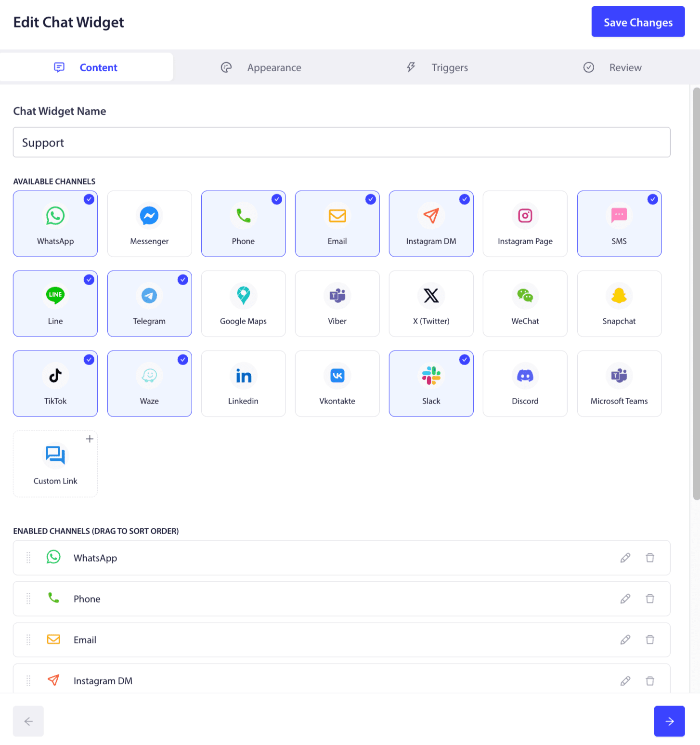Image resolution: width=700 pixels, height=745 pixels.
Task: Select the Microsoft Teams channel icon
Action: 619,383
